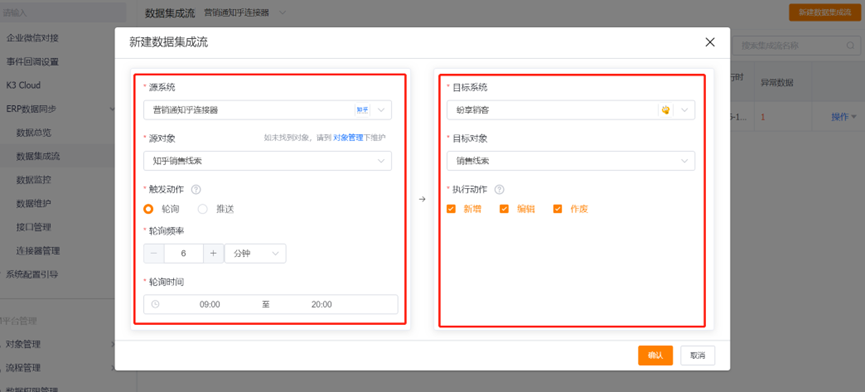Viewport: 865px width, 392px height.
Task: Click help icon next to 执行动作
Action: (x=499, y=189)
